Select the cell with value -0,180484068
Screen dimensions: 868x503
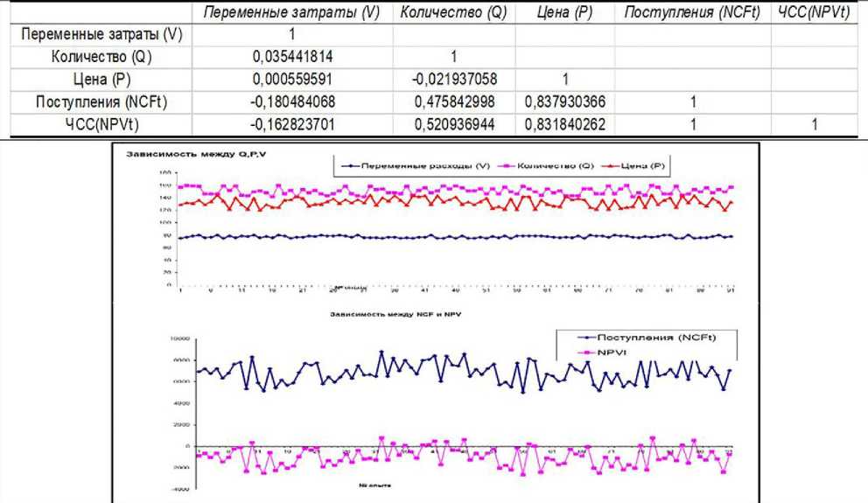pos(292,101)
